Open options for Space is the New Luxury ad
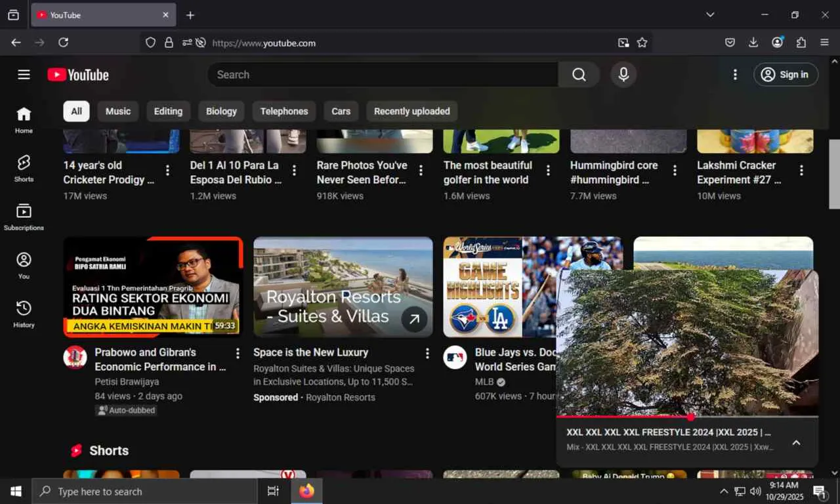 click(427, 353)
